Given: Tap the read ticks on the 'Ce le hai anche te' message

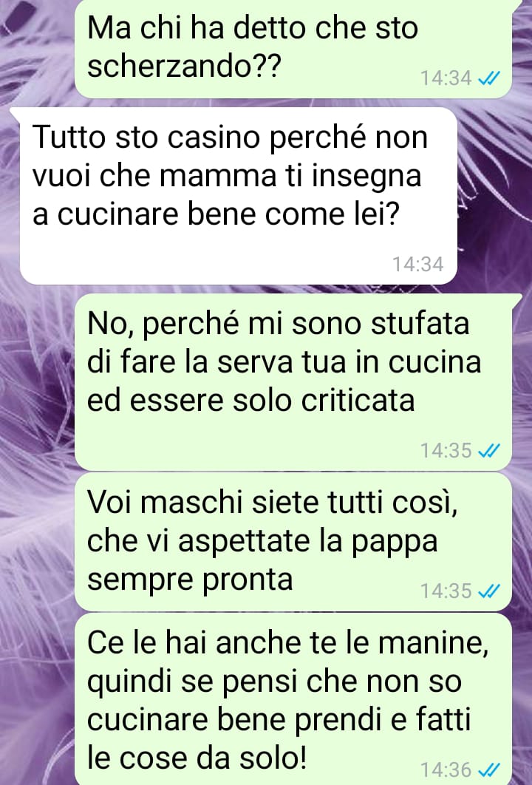Looking at the screenshot, I should [489, 769].
